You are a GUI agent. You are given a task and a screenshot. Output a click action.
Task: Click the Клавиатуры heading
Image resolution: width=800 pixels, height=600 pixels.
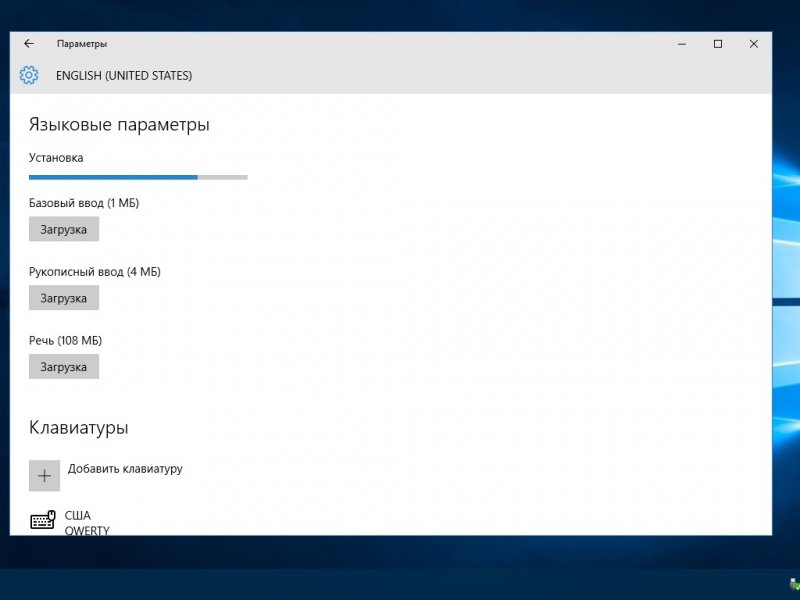coord(79,428)
